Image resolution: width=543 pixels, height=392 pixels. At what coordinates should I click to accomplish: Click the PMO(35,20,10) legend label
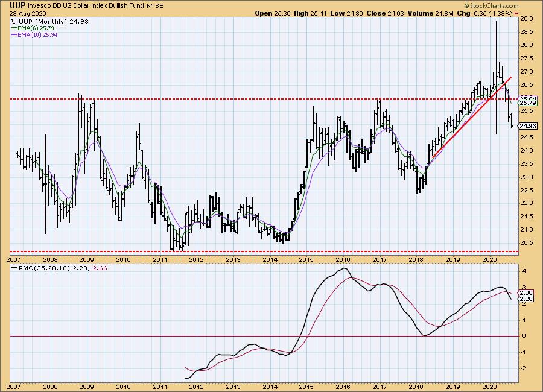pyautogui.click(x=44, y=268)
